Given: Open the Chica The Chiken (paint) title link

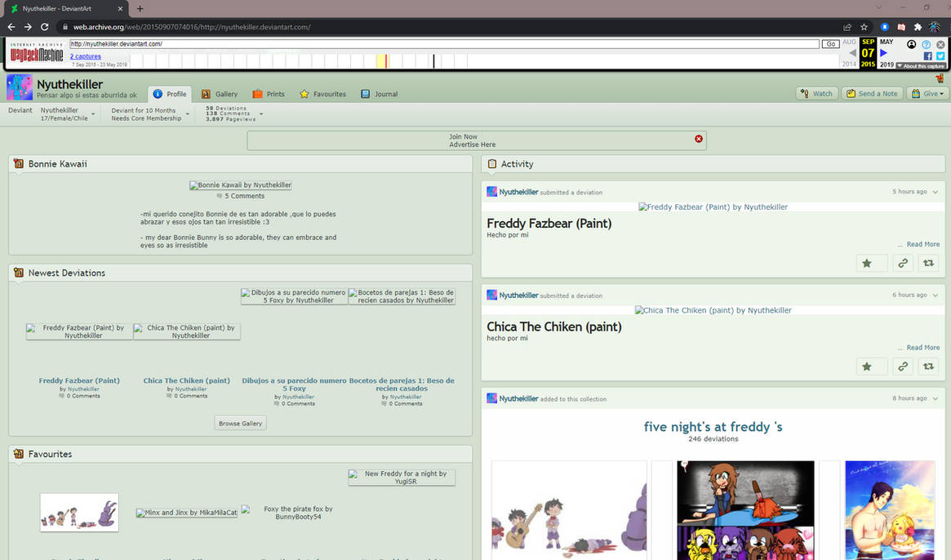Looking at the screenshot, I should point(187,380).
